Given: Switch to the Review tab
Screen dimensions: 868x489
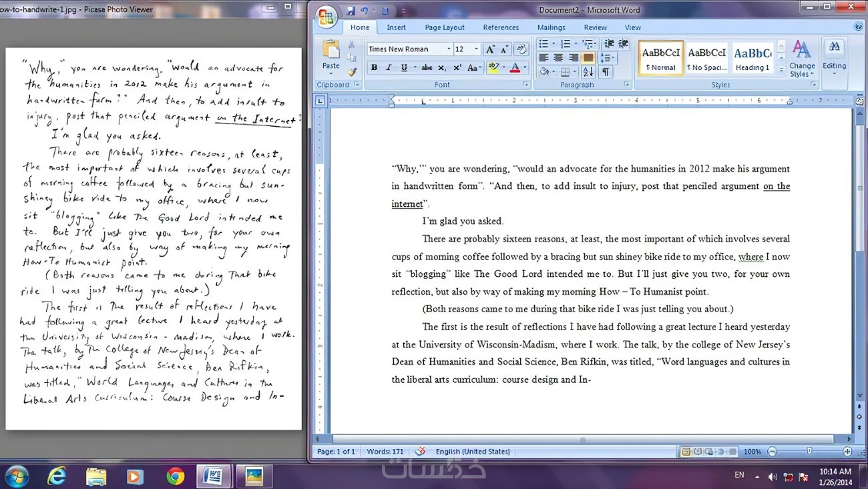Looking at the screenshot, I should pyautogui.click(x=595, y=27).
